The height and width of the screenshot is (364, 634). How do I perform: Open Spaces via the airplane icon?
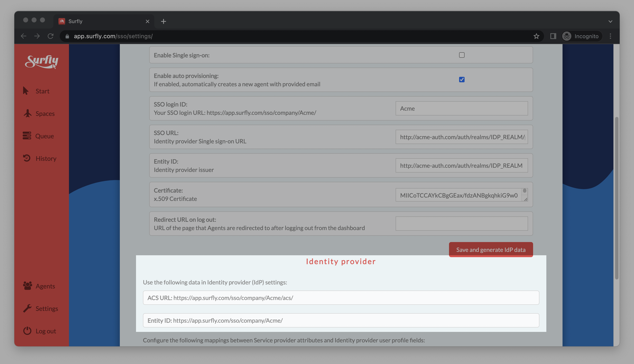pyautogui.click(x=27, y=113)
